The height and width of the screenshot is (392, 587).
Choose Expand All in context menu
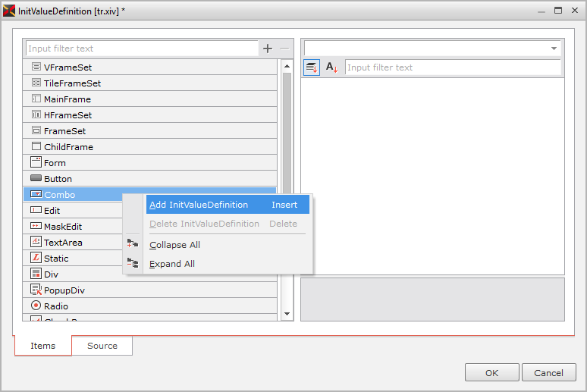pos(172,264)
